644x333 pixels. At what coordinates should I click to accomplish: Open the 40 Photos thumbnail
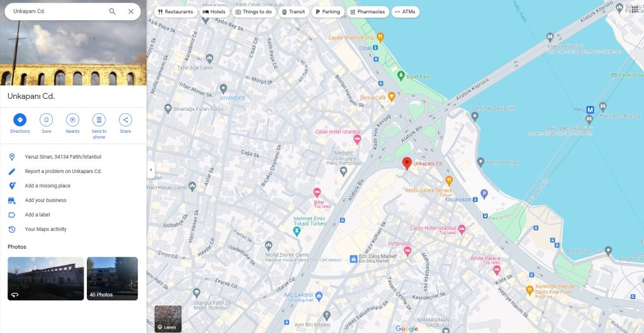pos(112,278)
